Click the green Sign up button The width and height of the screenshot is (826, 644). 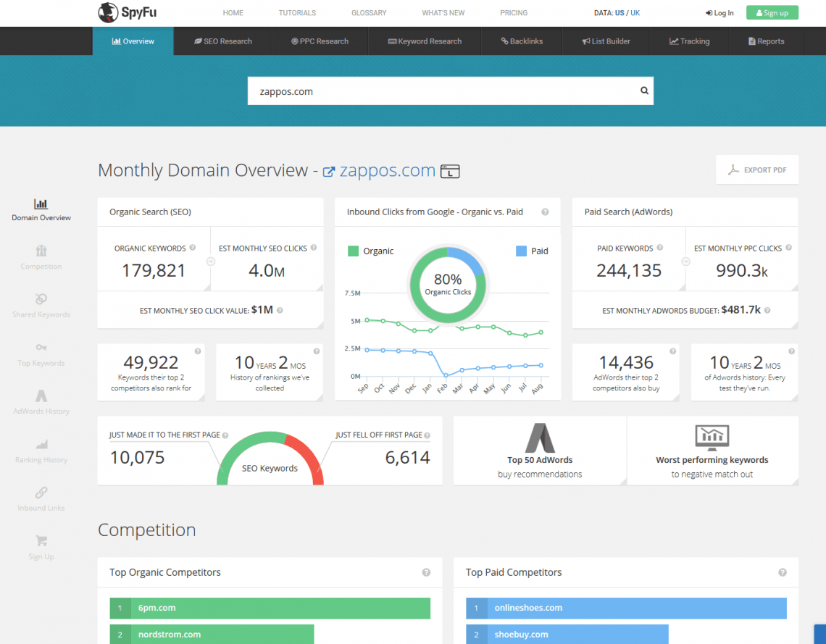tap(772, 13)
